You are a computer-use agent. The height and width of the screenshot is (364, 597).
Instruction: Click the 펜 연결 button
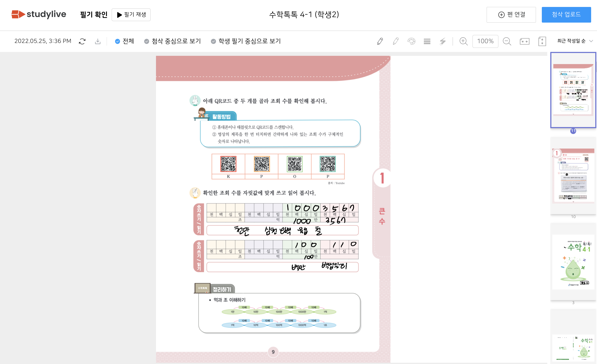(x=511, y=15)
